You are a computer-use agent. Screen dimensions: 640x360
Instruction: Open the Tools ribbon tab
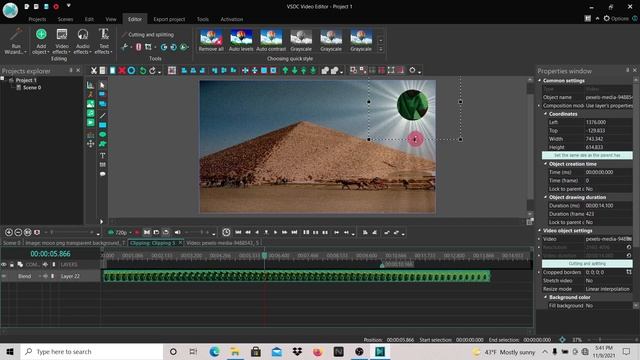pos(202,19)
